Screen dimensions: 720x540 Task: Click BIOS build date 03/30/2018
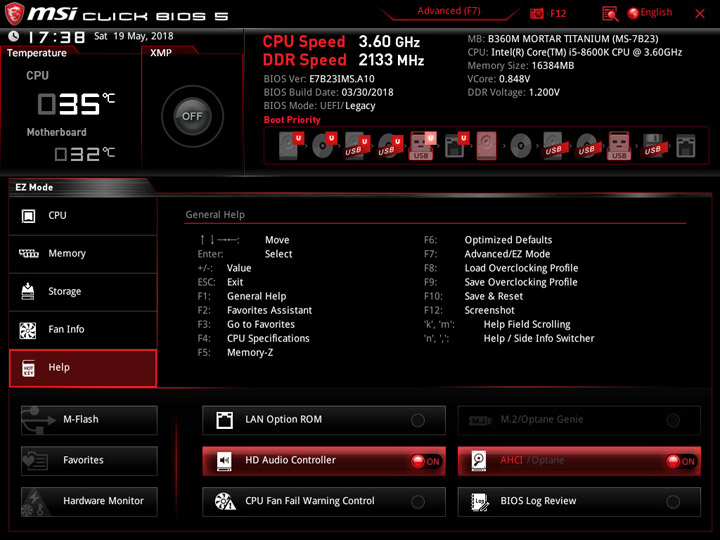[367, 92]
